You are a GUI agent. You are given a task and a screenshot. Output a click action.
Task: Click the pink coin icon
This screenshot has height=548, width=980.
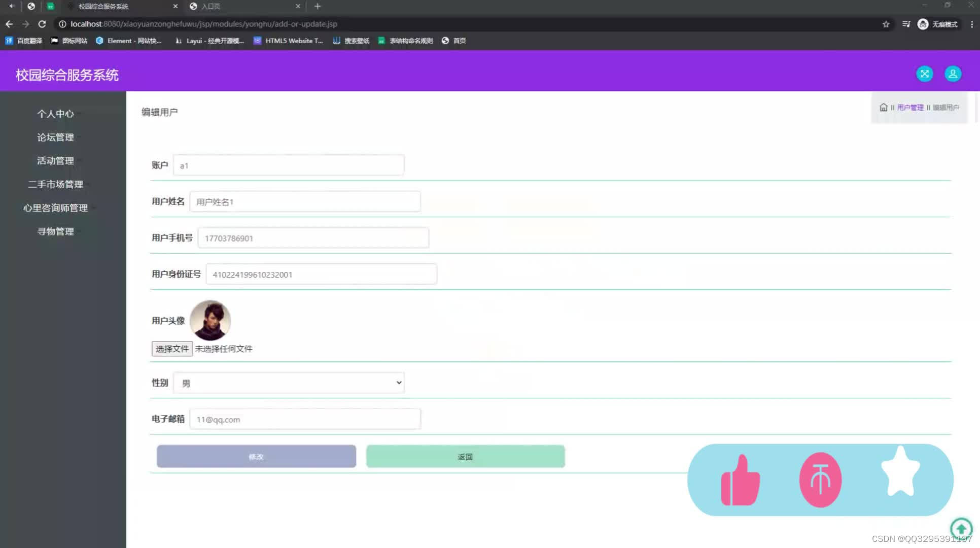click(x=820, y=480)
